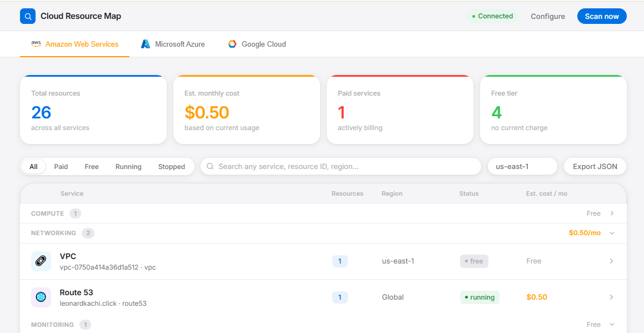
Task: Select the Running filter
Action: click(x=128, y=167)
